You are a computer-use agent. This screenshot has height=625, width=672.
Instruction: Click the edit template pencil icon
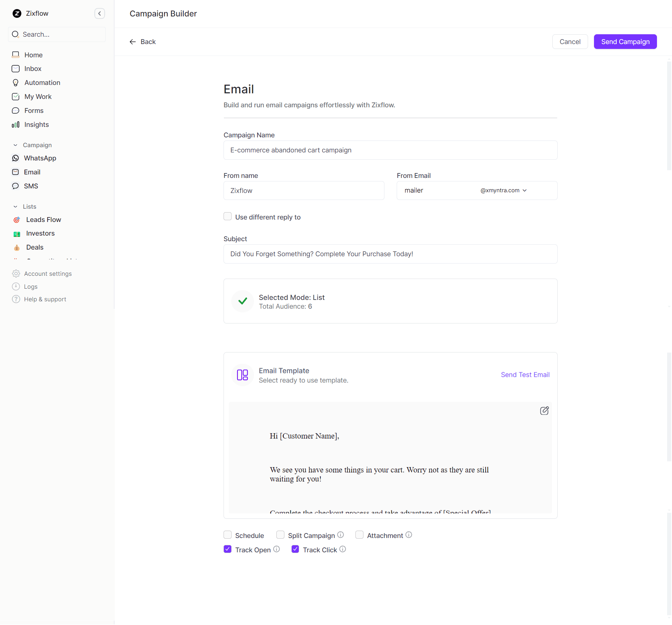(544, 411)
